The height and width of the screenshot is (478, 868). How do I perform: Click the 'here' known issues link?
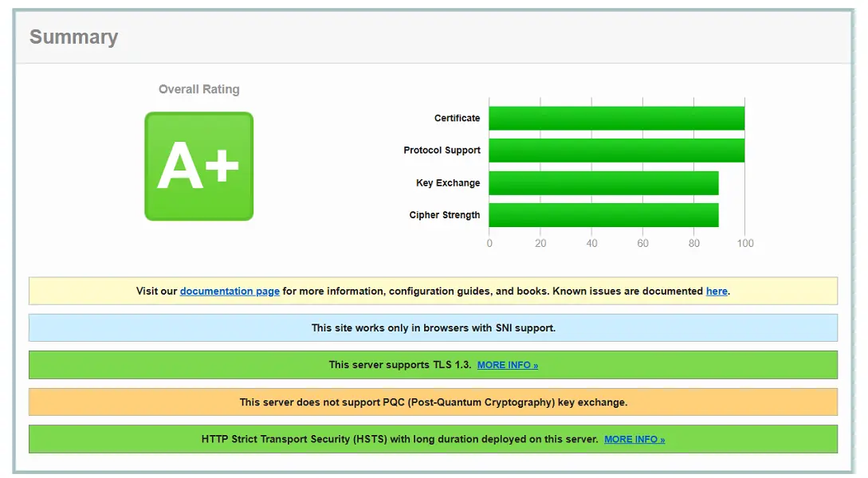click(717, 291)
